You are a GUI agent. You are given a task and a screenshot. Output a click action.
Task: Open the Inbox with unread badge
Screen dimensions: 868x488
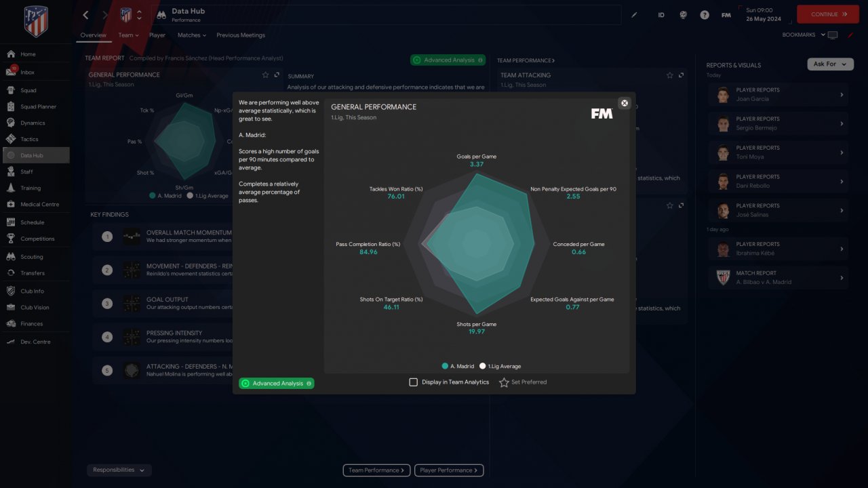(35, 72)
